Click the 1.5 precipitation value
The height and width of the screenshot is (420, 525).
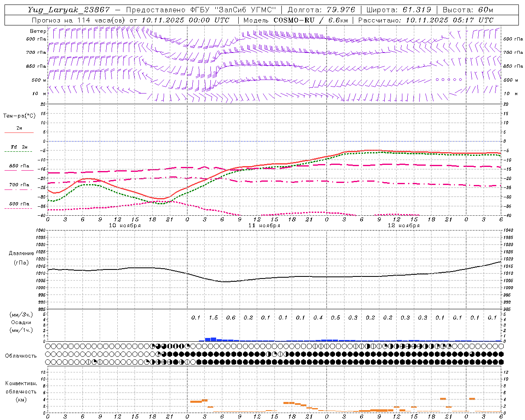(x=213, y=317)
